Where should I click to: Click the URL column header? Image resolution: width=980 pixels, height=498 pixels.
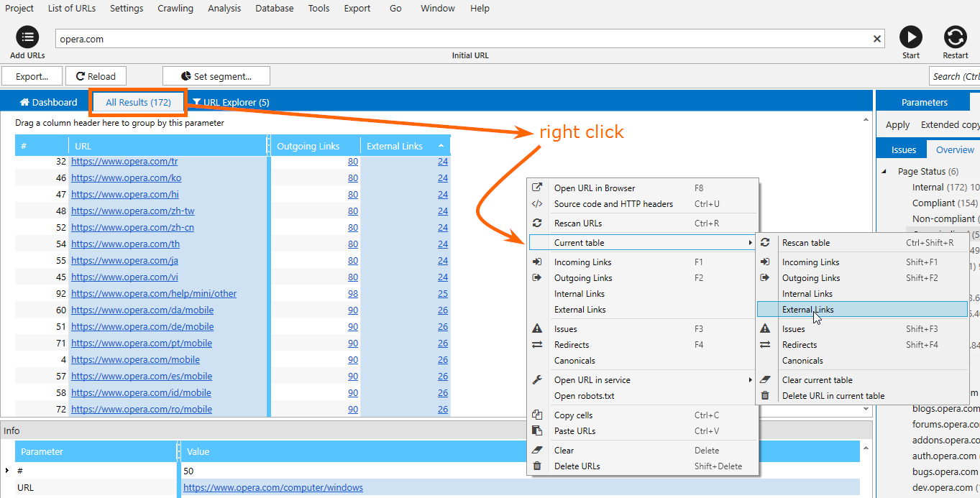(x=168, y=146)
